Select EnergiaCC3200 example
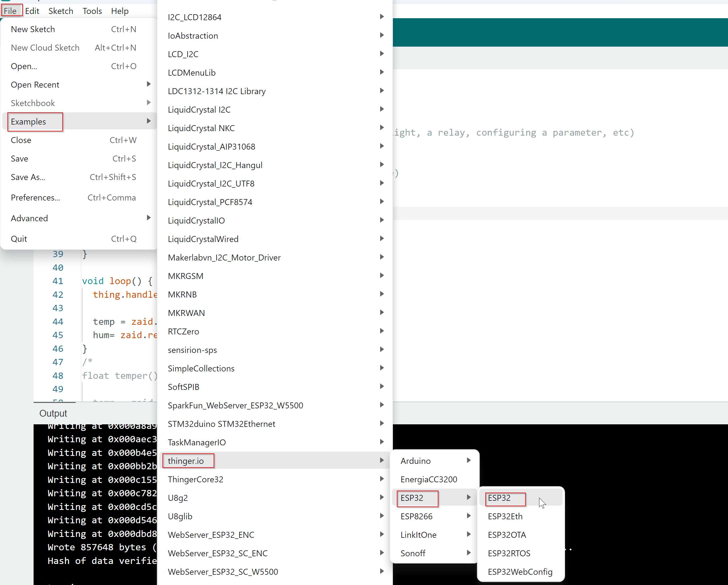 [435, 479]
